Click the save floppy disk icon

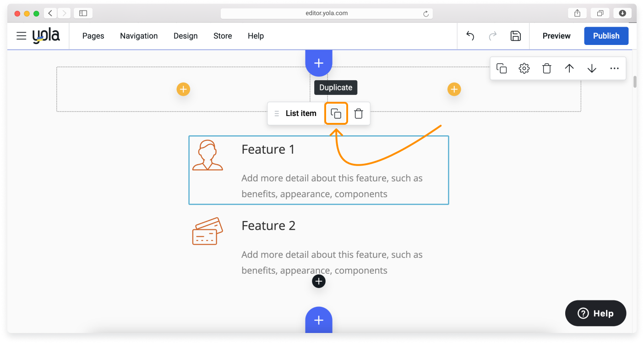(515, 36)
